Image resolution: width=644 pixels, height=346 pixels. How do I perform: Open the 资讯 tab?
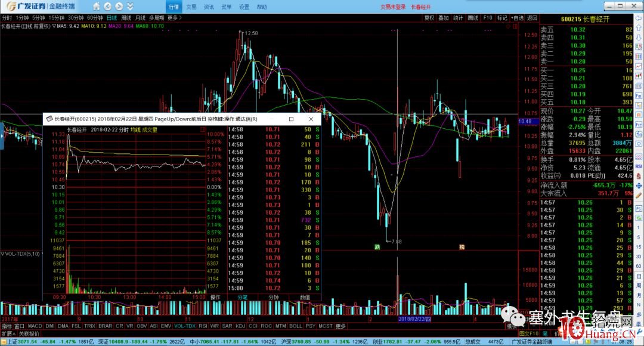pyautogui.click(x=209, y=7)
